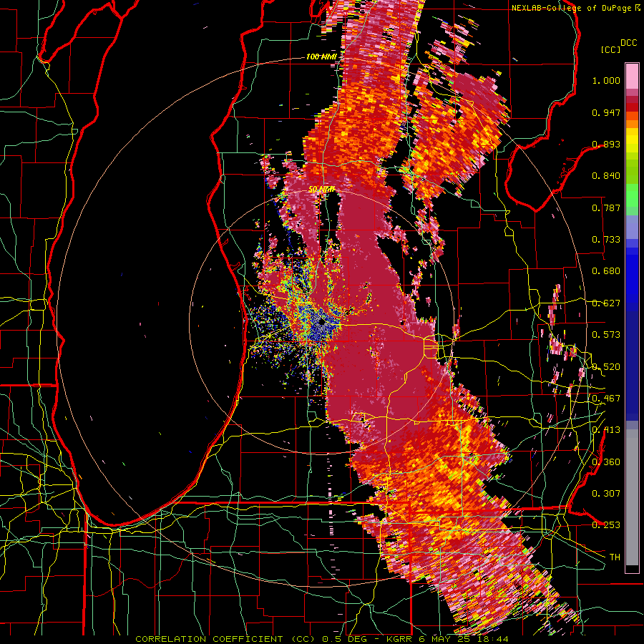Click the yellow segment of the color bar
Screen dimensions: 644x644
tap(632, 141)
